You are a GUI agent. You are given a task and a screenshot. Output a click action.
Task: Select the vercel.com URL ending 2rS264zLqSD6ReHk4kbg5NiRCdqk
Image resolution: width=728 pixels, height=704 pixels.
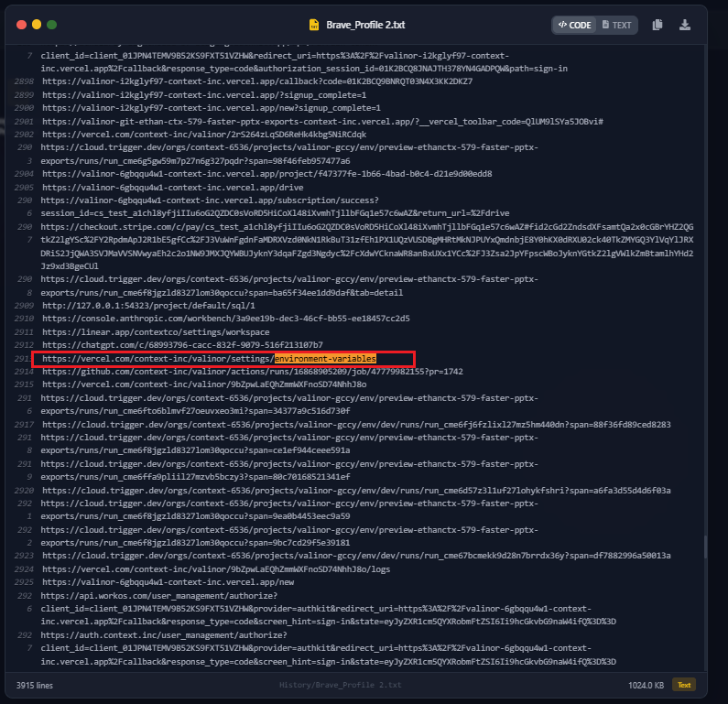point(204,135)
